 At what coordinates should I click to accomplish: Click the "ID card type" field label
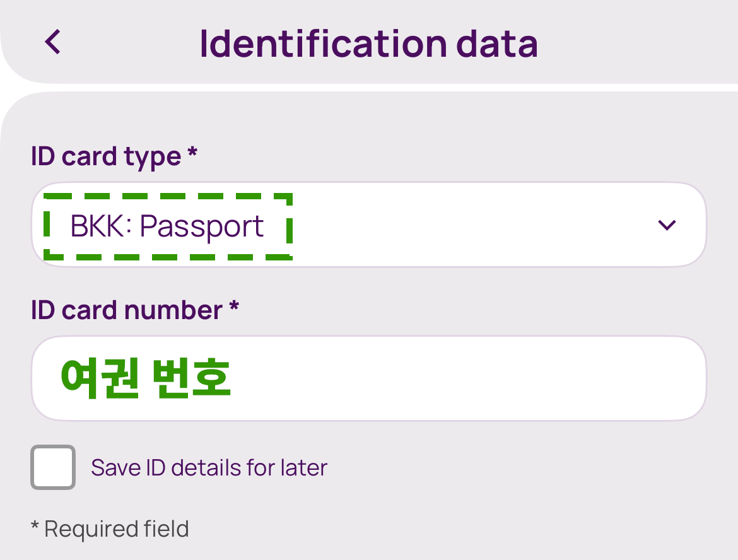click(106, 156)
